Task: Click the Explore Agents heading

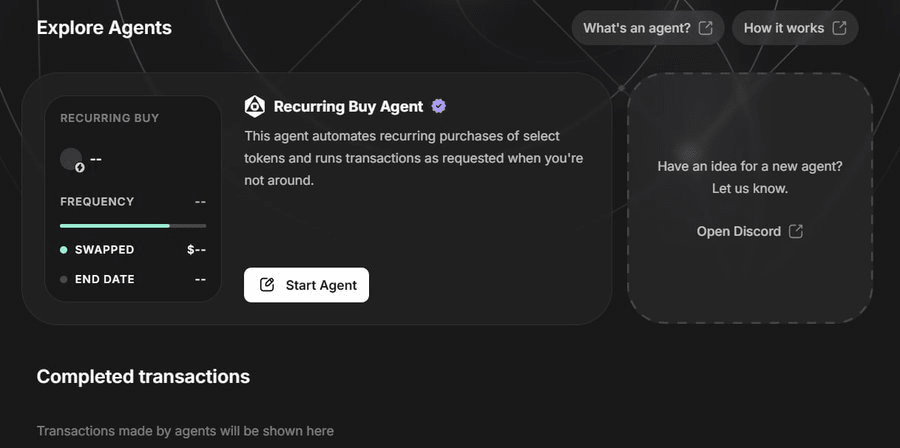Action: (104, 28)
